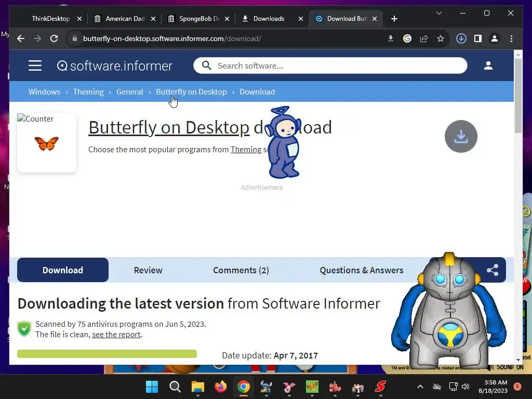The width and height of the screenshot is (532, 399).
Task: Click the see the report link
Action: point(116,335)
